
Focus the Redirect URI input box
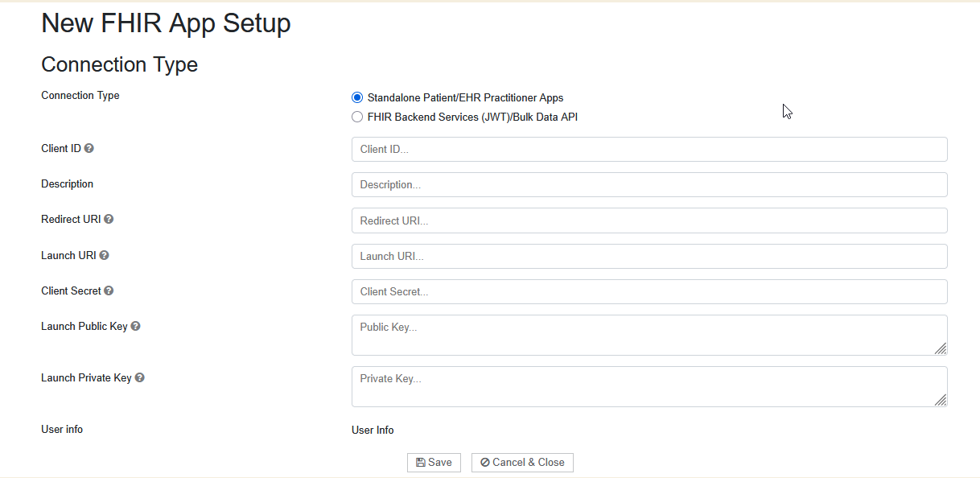tap(649, 220)
